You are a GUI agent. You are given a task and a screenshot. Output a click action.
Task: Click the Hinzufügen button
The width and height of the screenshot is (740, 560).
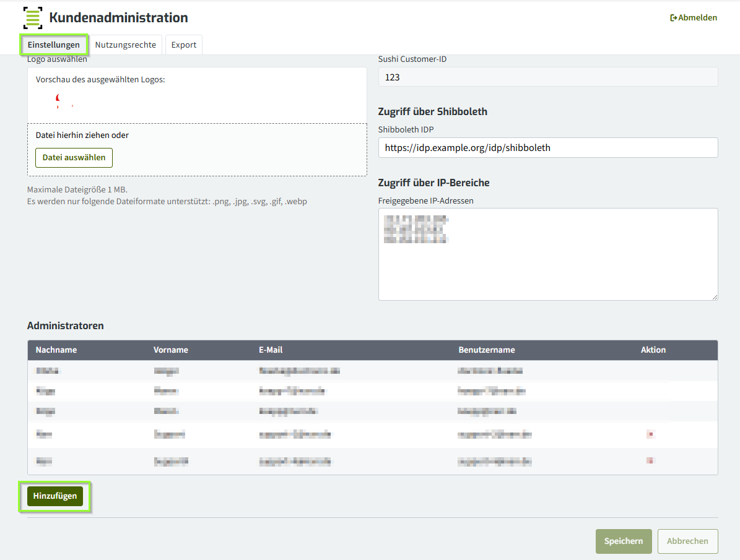point(55,496)
